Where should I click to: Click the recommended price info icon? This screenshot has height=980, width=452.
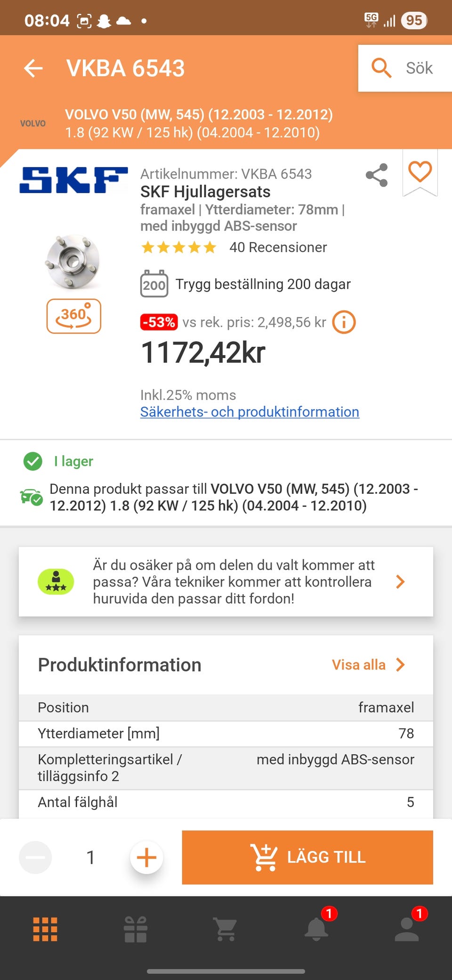pyautogui.click(x=344, y=323)
